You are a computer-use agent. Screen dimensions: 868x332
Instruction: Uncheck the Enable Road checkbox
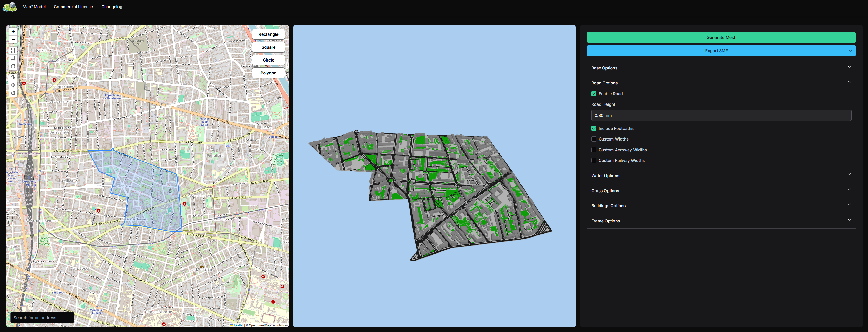pyautogui.click(x=594, y=94)
